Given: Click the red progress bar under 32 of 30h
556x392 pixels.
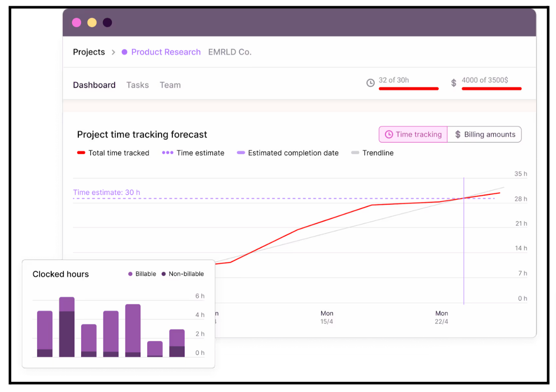Looking at the screenshot, I should (409, 89).
